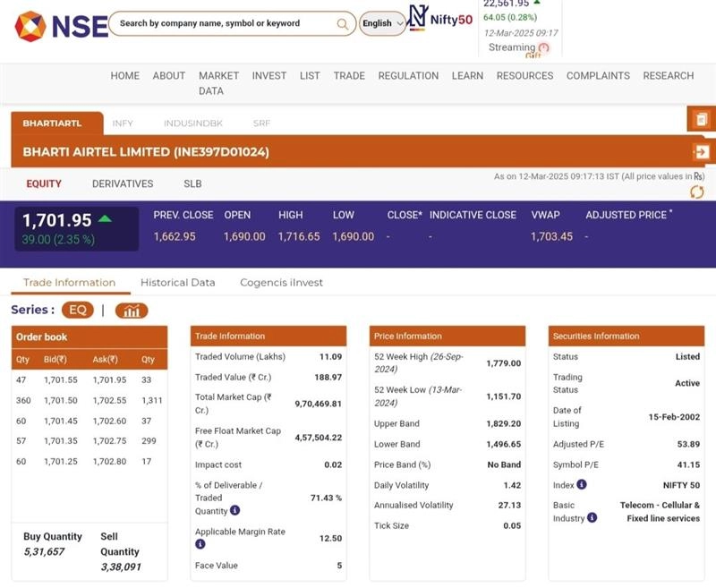Open the Nifty50 index logo

[440, 19]
